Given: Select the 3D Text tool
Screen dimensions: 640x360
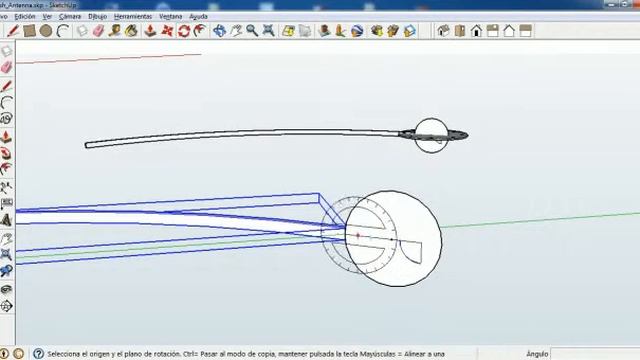Looking at the screenshot, I should coord(7,220).
